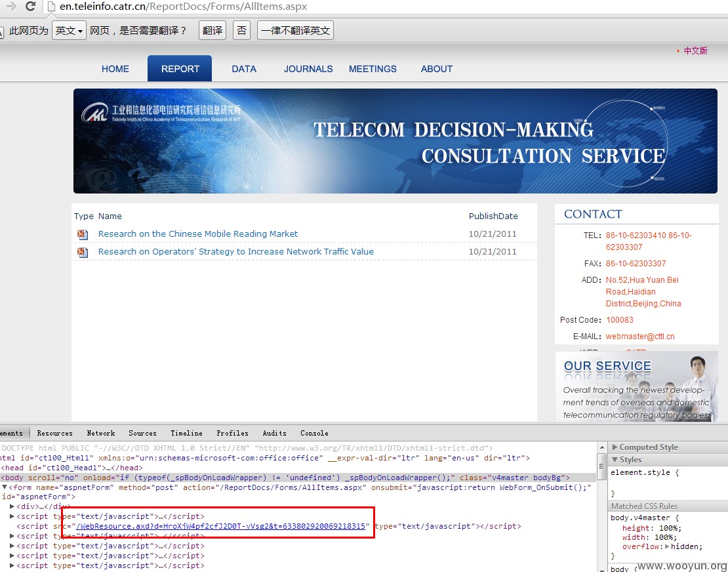Viewport: 728px width, 572px height.
Task: Click the elements panel scroll-up arrow
Action: (x=601, y=447)
